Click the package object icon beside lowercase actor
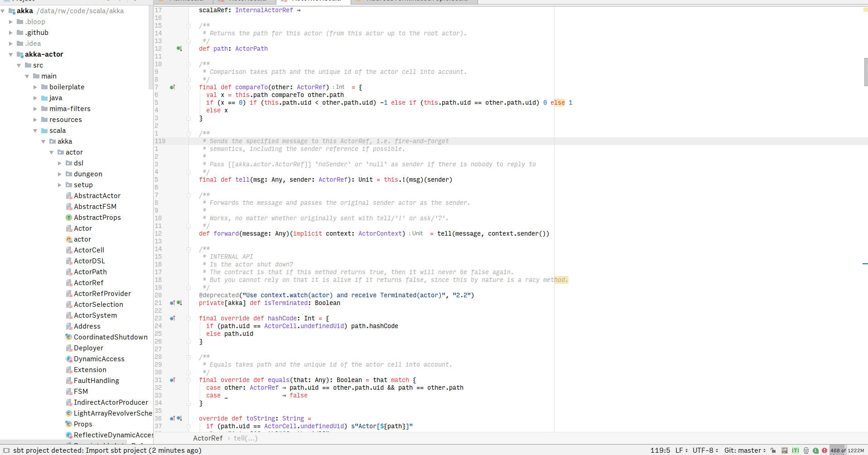 [69, 239]
